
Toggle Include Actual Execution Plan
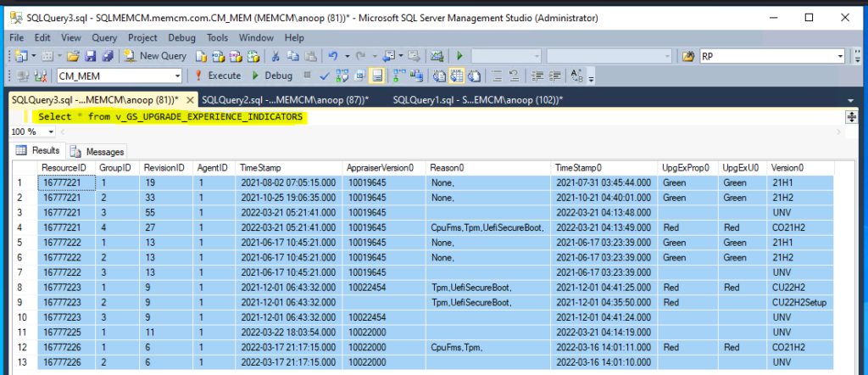point(400,76)
